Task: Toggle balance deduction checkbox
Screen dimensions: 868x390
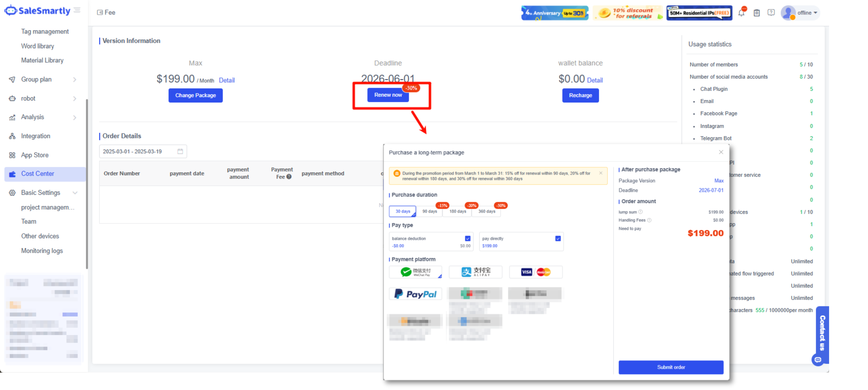Action: [x=467, y=239]
